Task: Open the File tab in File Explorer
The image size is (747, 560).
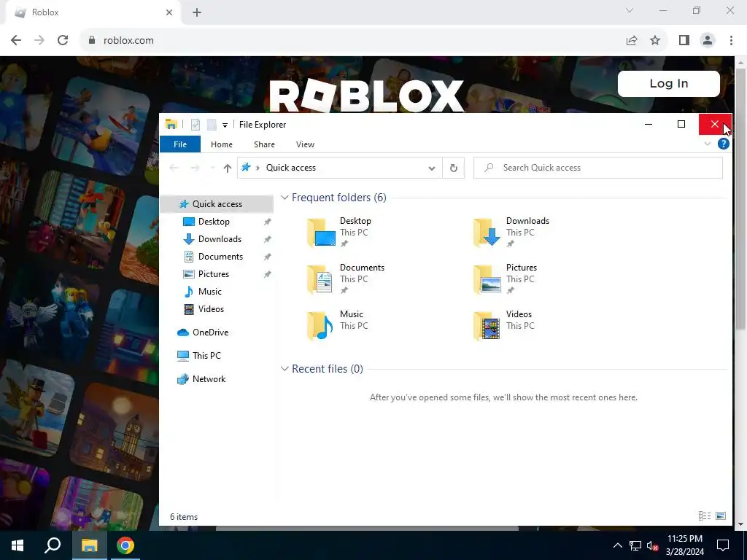Action: 180,144
